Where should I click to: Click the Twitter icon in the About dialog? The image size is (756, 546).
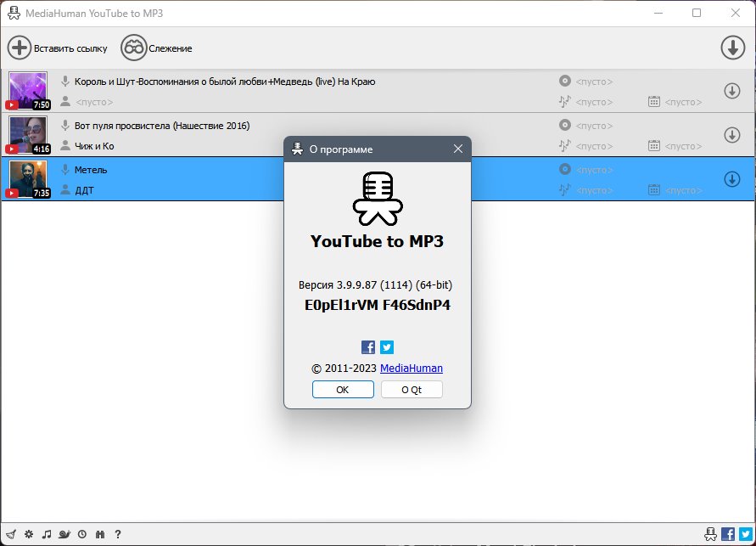coord(387,347)
